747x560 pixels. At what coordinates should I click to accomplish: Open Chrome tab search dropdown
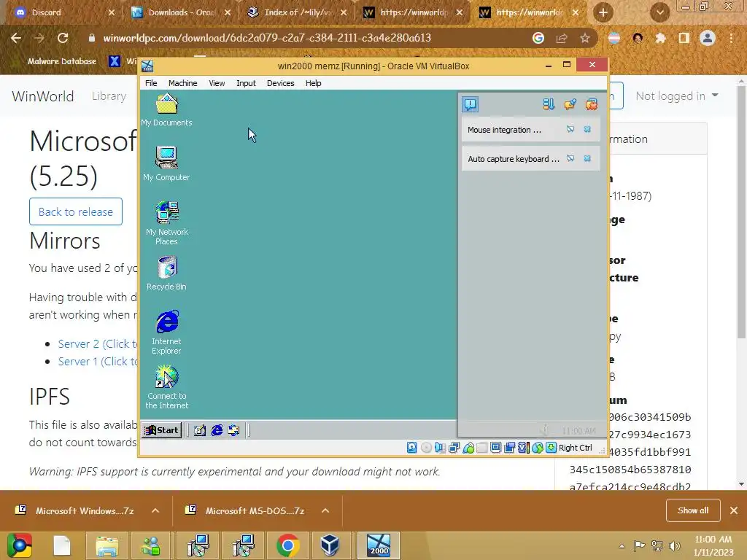click(x=659, y=13)
